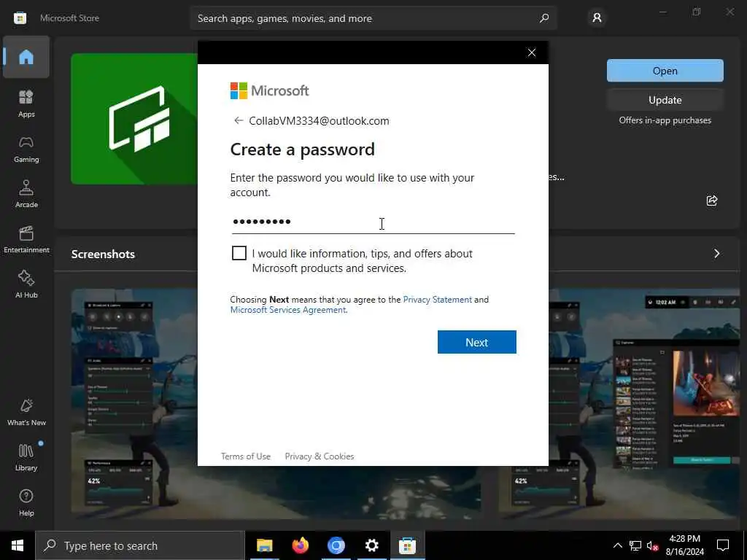Close the Create a password dialog
Viewport: 747px width, 560px height.
click(532, 52)
